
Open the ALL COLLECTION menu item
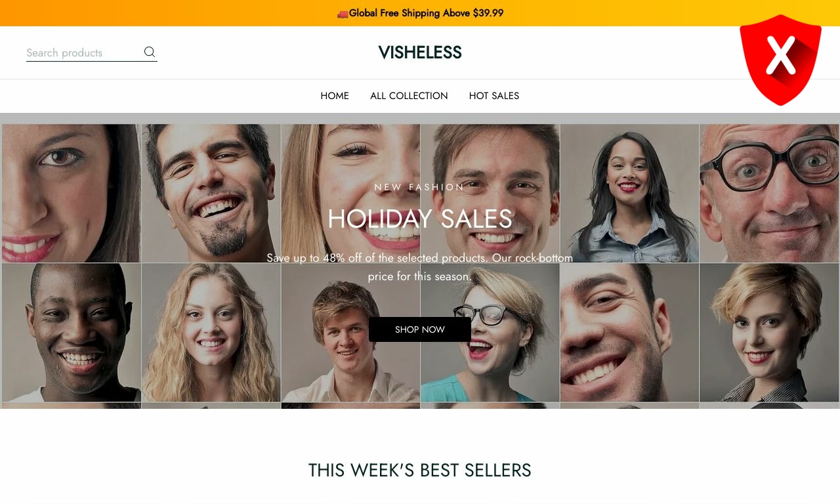(409, 96)
